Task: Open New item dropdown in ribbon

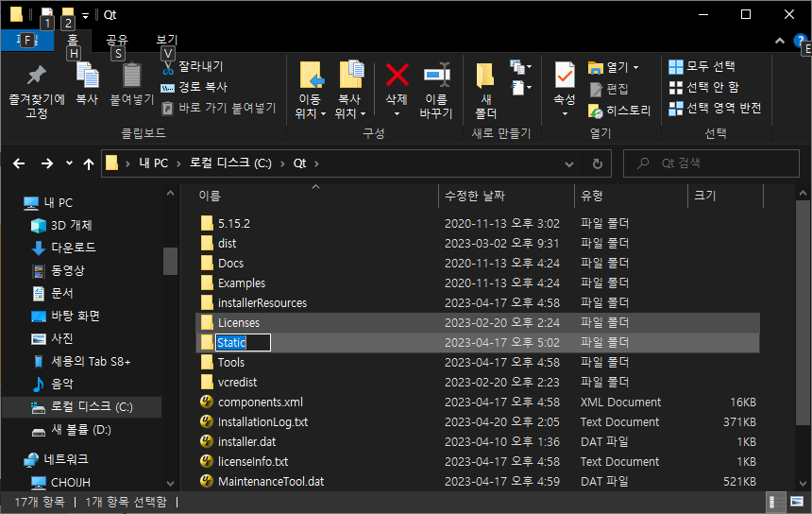Action: coord(521,67)
